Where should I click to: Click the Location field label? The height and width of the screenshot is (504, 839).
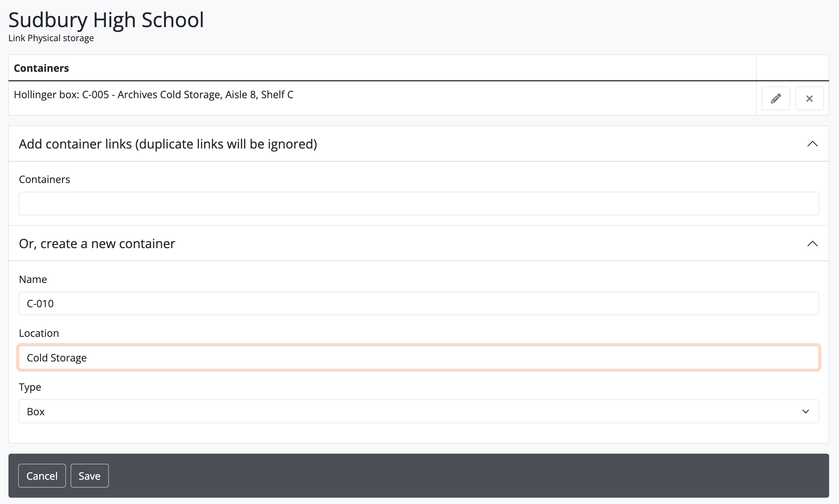click(x=39, y=333)
